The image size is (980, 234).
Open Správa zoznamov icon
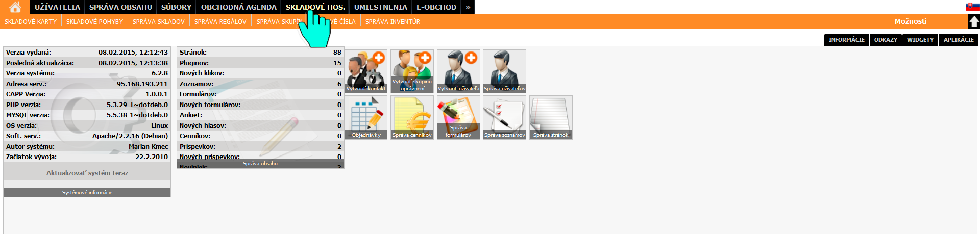504,117
